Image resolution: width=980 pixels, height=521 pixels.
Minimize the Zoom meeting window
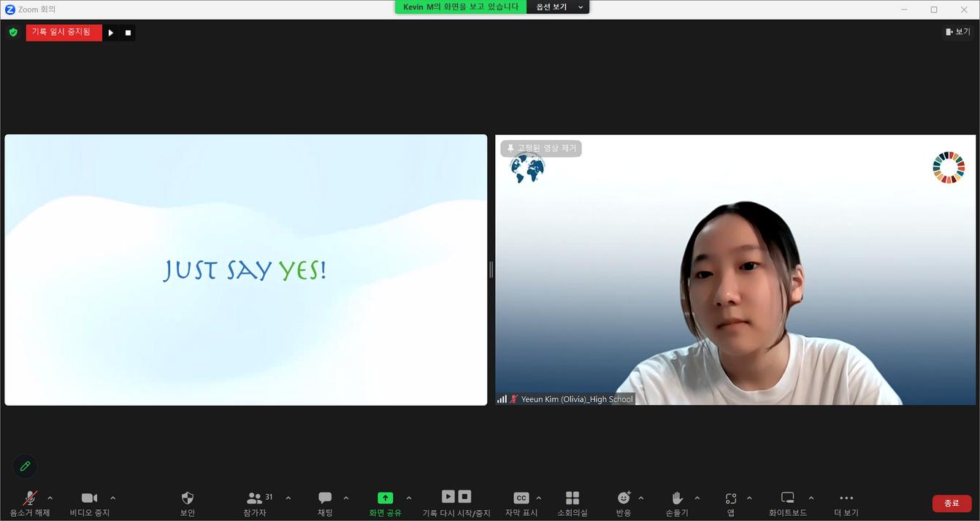pyautogui.click(x=904, y=9)
